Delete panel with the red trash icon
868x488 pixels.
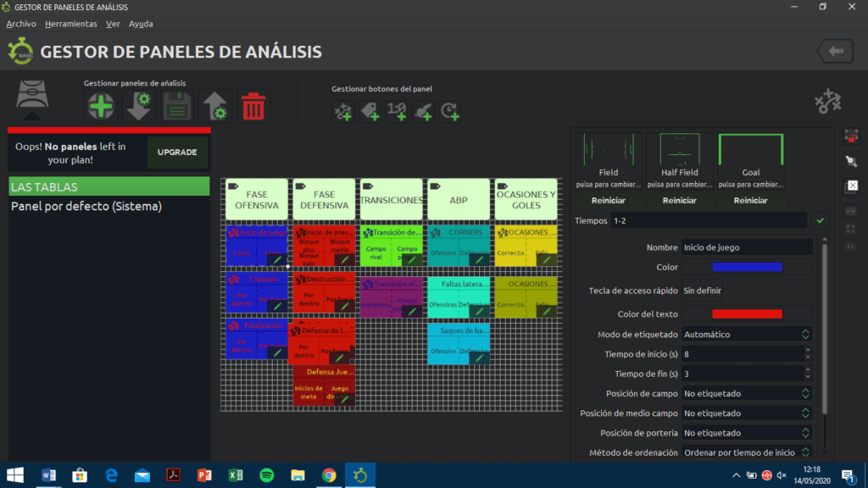click(253, 108)
